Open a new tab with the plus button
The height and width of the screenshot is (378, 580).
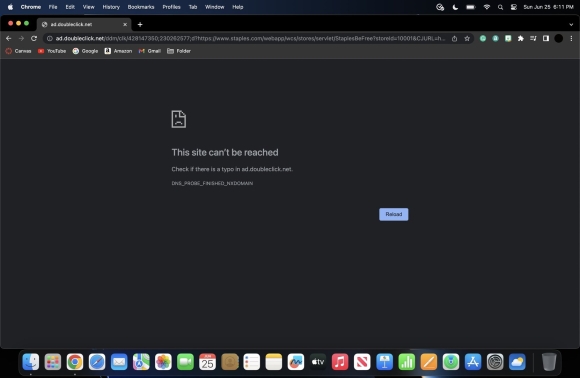click(x=140, y=24)
